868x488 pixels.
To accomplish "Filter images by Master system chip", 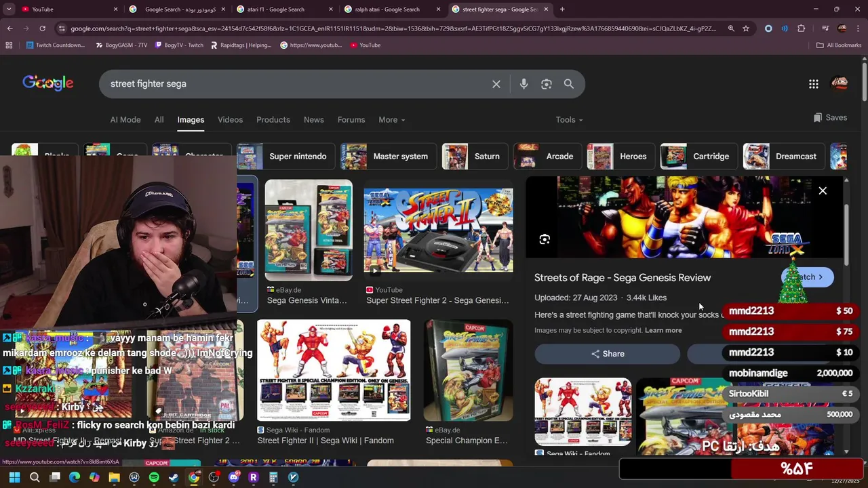I will pyautogui.click(x=388, y=157).
